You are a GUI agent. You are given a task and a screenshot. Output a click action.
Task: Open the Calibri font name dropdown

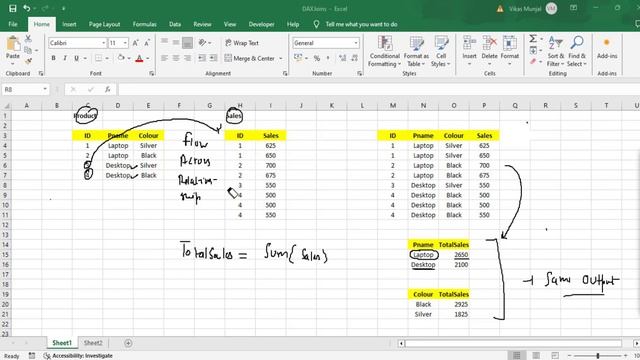tap(103, 43)
